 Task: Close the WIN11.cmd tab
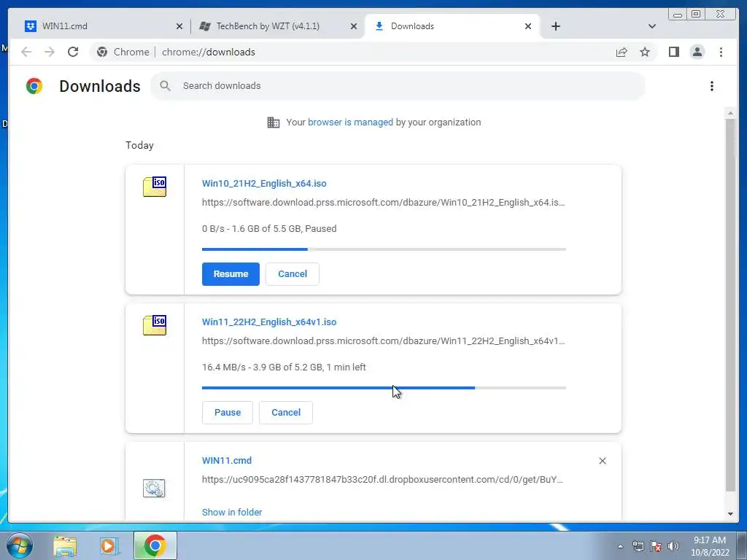coord(179,26)
